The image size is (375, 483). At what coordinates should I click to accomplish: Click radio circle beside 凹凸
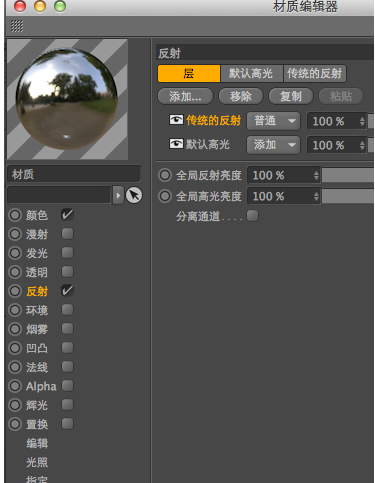point(15,348)
